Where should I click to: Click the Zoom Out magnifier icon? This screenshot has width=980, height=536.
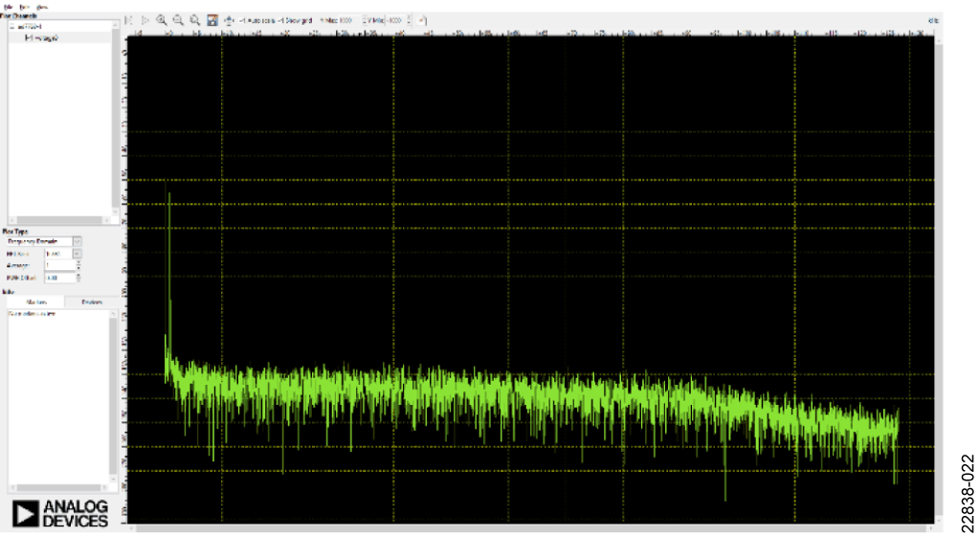(x=178, y=19)
